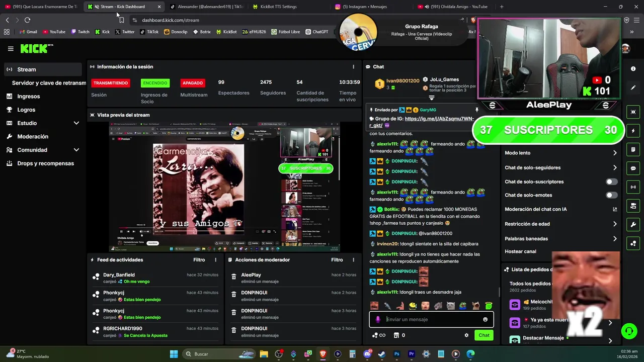
Task: Open Palabras baneadas chevron
Action: 615,239
